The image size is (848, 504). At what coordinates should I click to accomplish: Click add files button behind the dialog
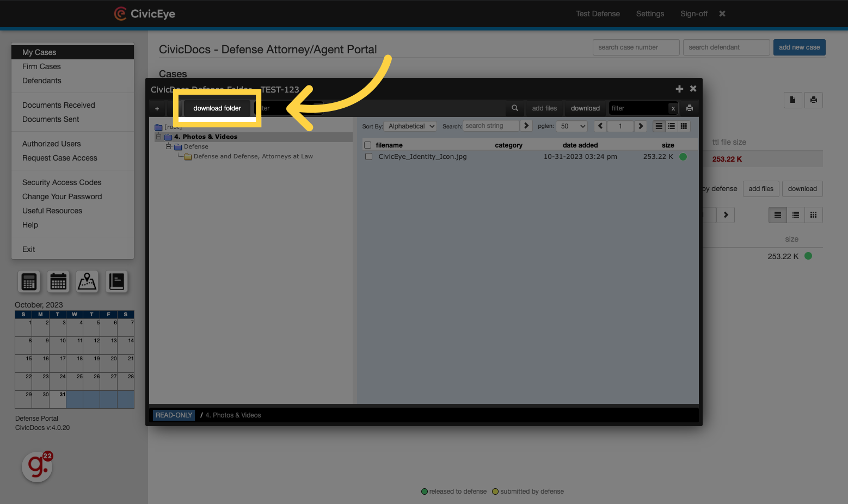tap(761, 189)
